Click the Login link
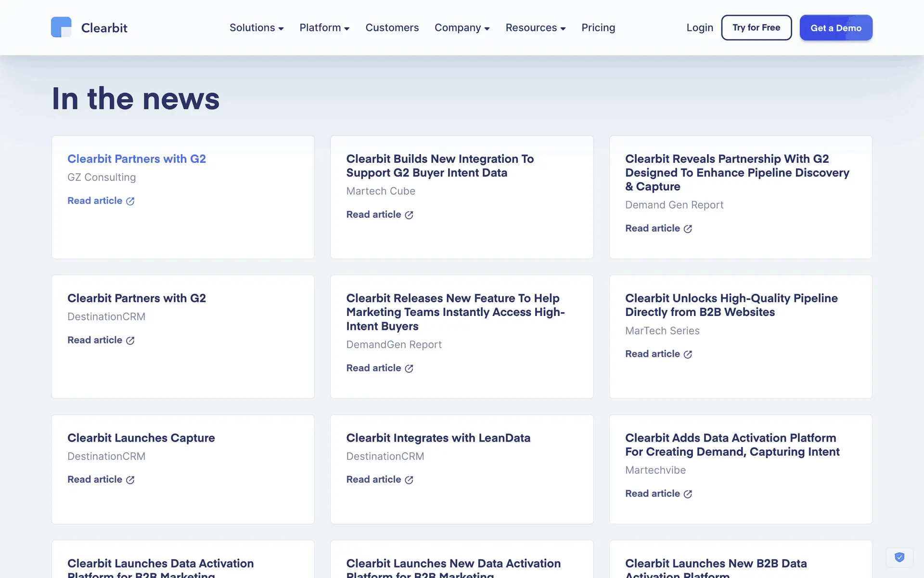The height and width of the screenshot is (578, 924). click(x=699, y=28)
